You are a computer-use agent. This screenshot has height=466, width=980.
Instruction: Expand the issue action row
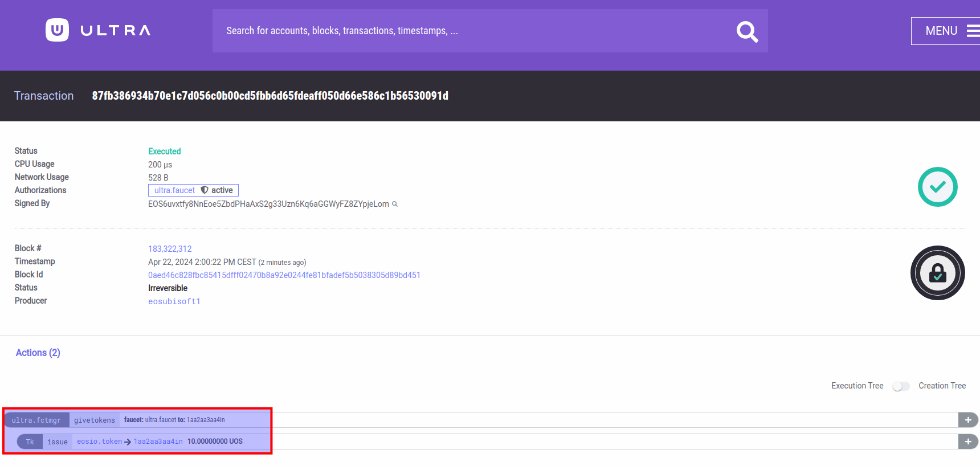968,442
